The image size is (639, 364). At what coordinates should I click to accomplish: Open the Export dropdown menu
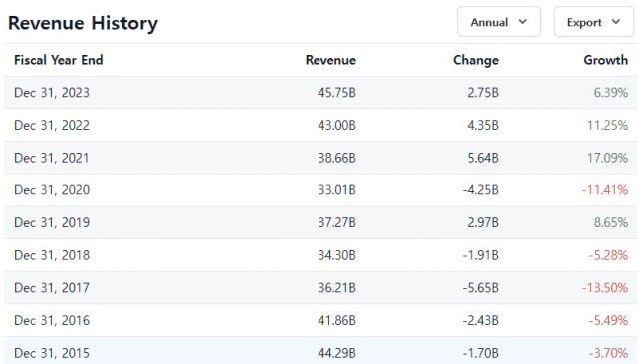593,22
